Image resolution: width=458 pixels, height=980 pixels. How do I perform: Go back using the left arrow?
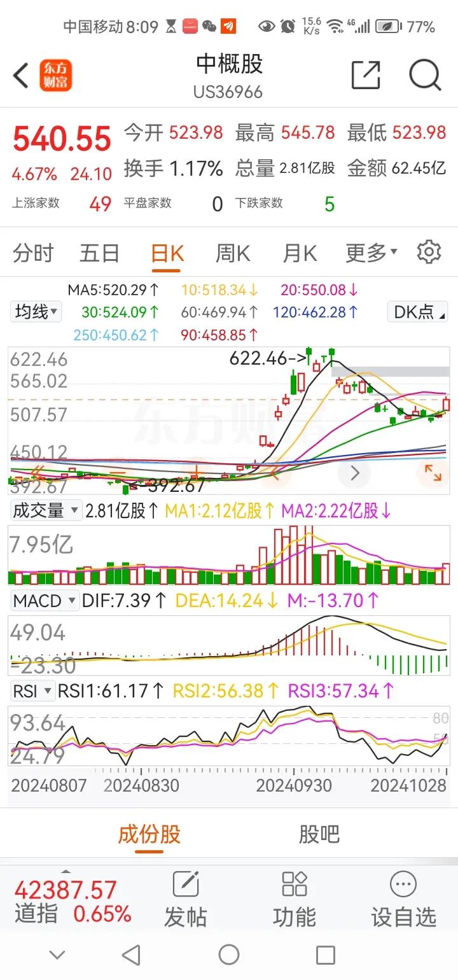pyautogui.click(x=22, y=76)
